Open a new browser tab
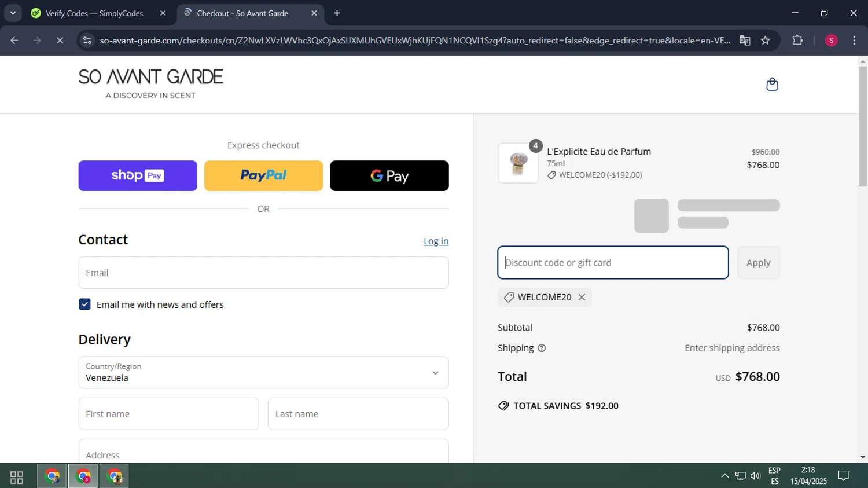The image size is (868, 488). 337,13
